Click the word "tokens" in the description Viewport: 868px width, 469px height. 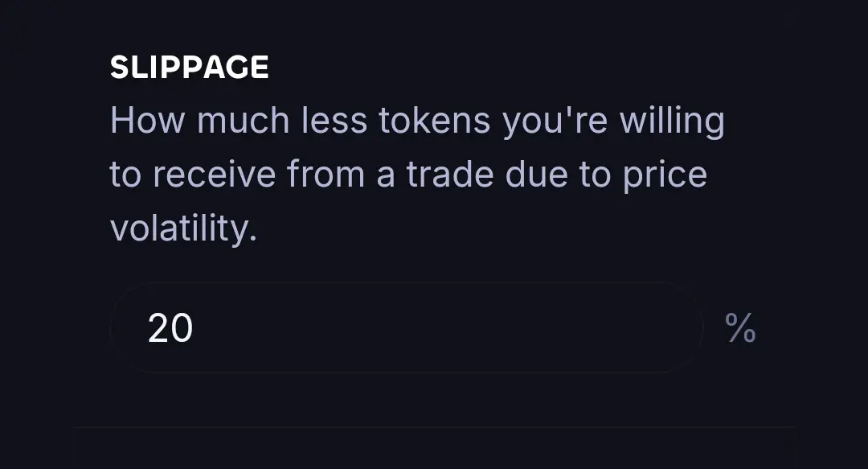pos(435,121)
